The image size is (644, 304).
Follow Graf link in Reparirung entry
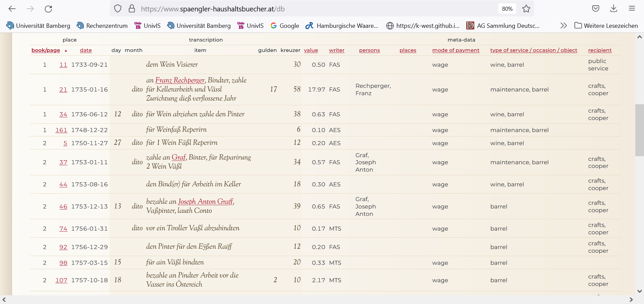coord(178,157)
